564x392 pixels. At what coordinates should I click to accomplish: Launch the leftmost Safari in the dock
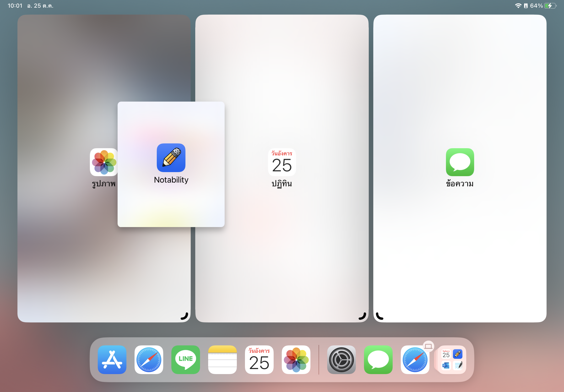coord(149,359)
